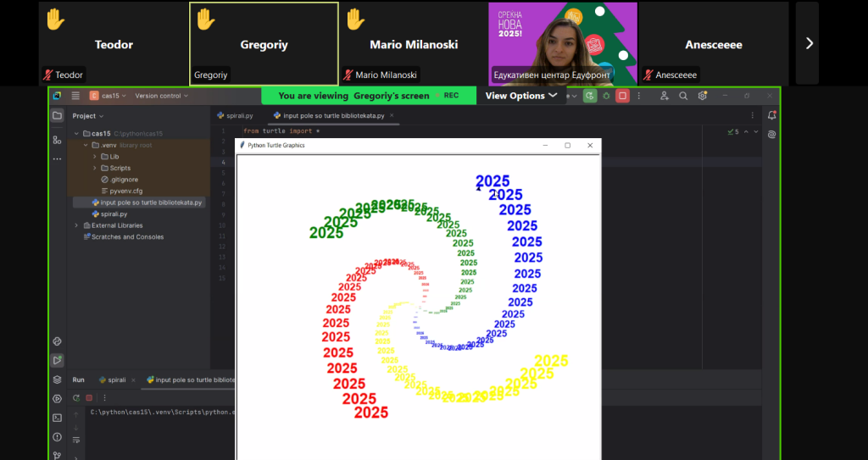This screenshot has width=868, height=460.
Task: Open the Services tool window icon
Action: pos(57,398)
